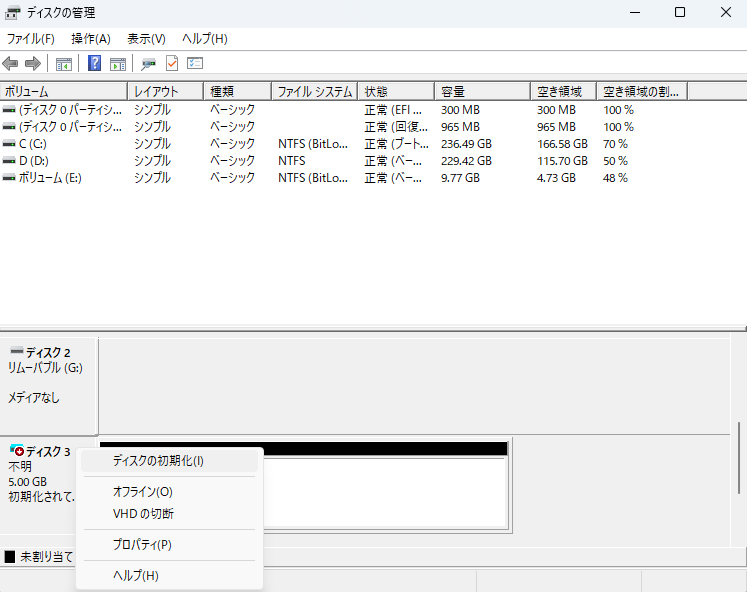The image size is (747, 592).
Task: Click the Back arrow toolbar icon
Action: 10,63
